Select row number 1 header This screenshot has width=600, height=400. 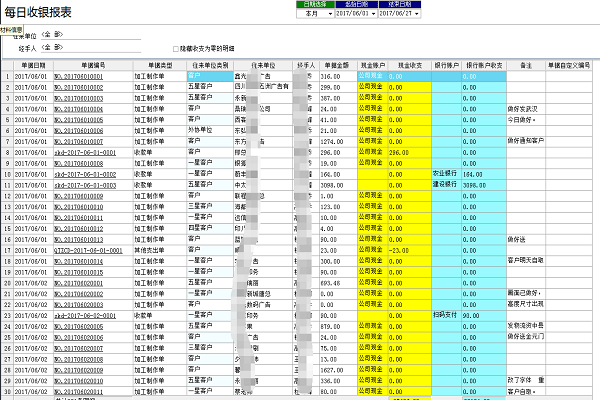[6, 75]
